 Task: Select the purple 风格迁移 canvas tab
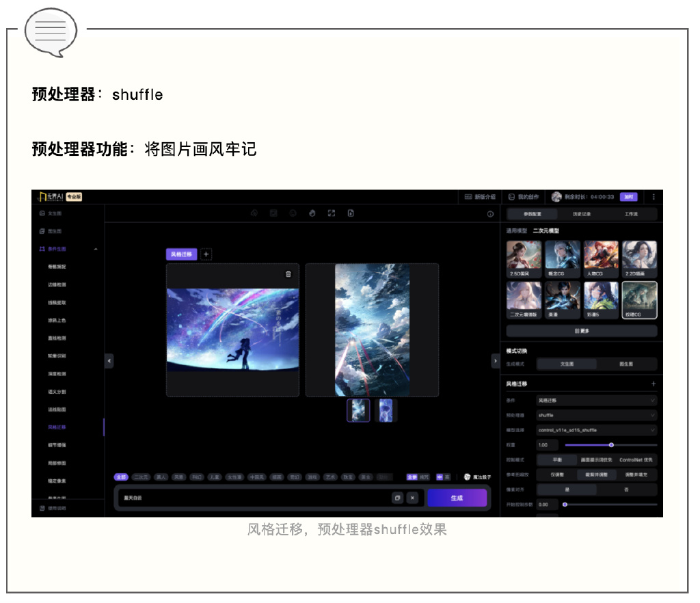tap(181, 254)
